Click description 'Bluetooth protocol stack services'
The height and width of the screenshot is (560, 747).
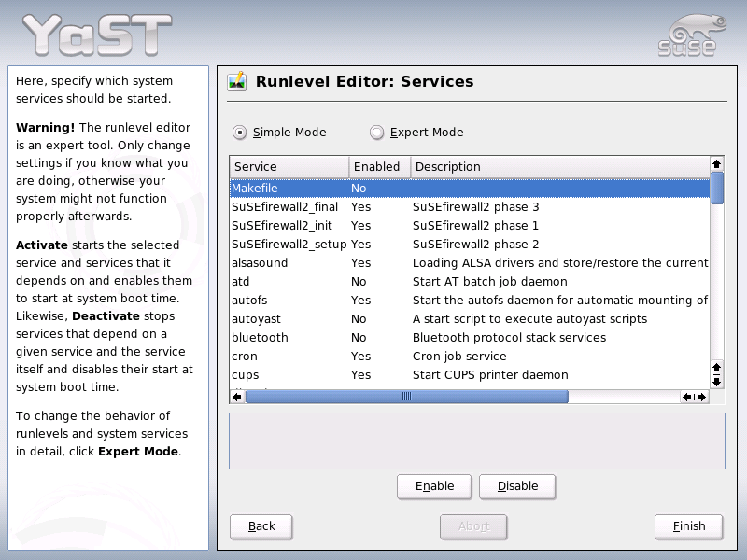click(x=509, y=337)
